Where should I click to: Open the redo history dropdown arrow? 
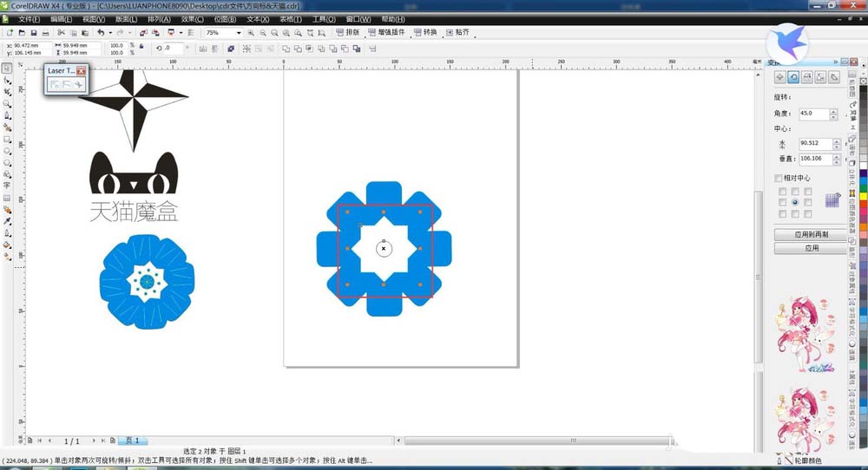pyautogui.click(x=129, y=33)
